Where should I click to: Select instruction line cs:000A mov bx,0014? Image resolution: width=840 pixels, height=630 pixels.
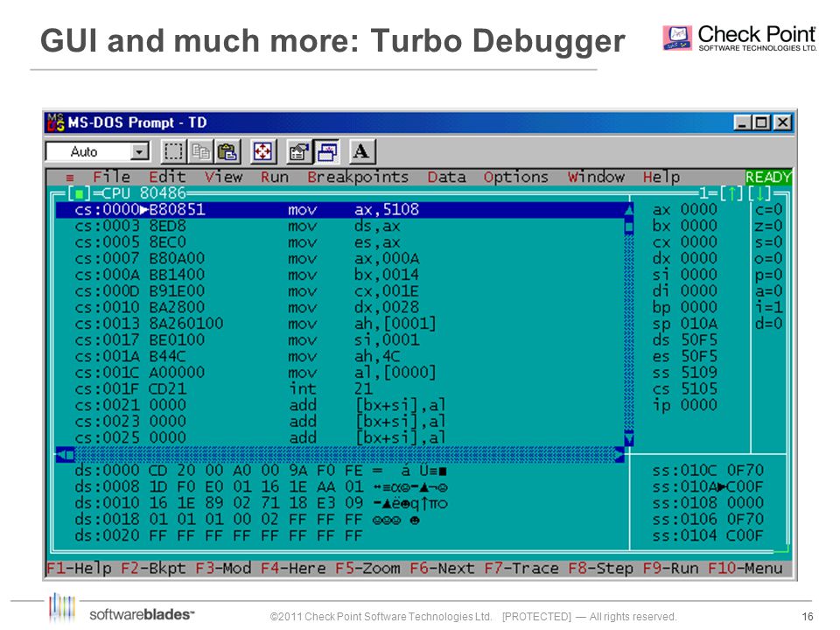[x=340, y=275]
